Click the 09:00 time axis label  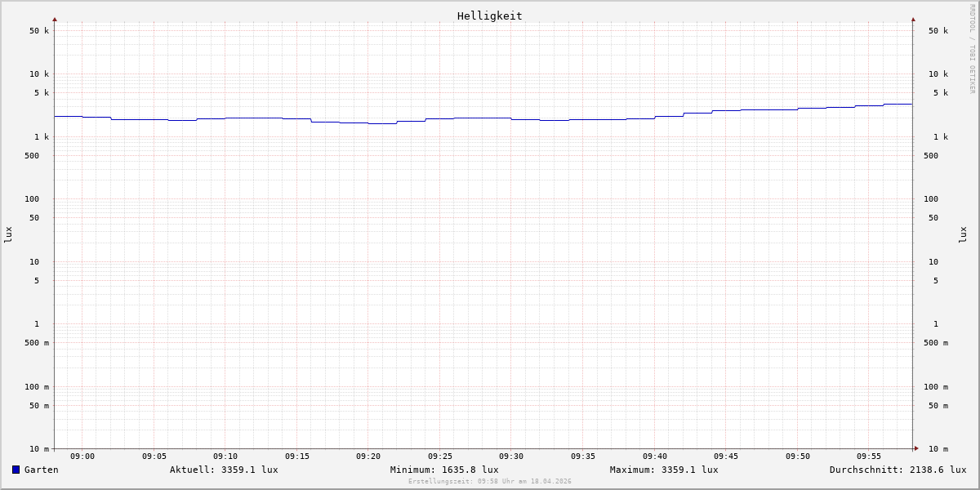(82, 457)
